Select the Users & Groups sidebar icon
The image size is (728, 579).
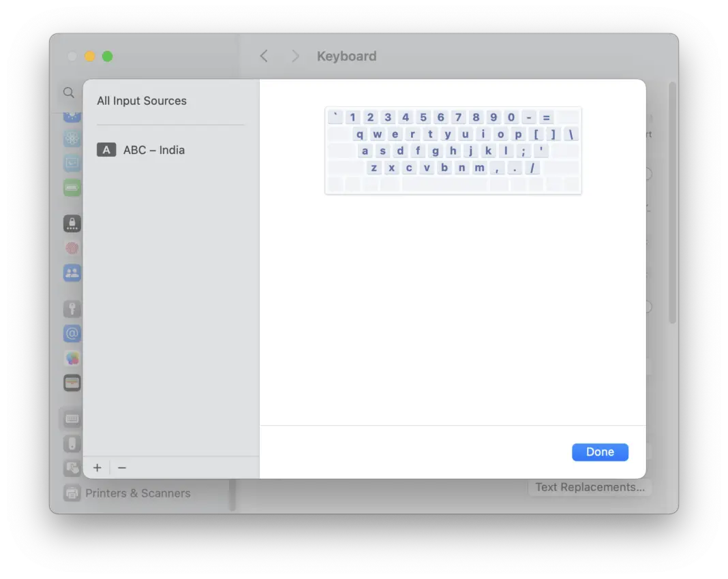tap(72, 273)
